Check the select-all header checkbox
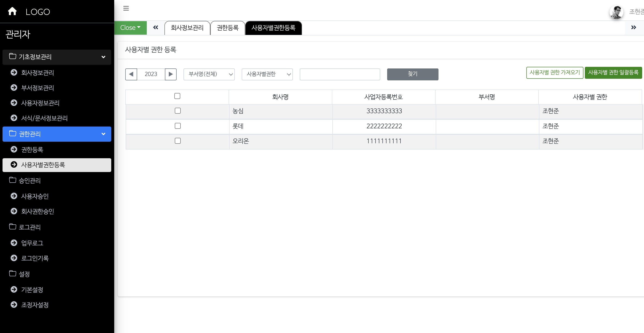The image size is (644, 333). pyautogui.click(x=177, y=96)
